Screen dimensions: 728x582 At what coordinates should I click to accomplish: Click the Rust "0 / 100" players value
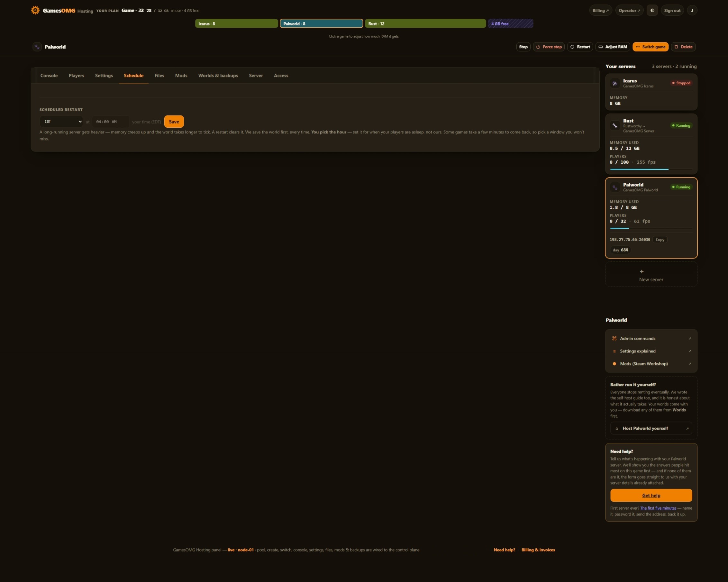[619, 162]
